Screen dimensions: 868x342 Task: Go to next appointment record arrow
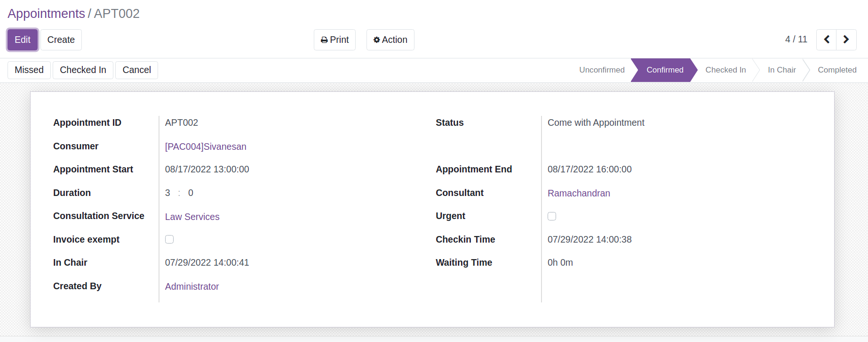pyautogui.click(x=846, y=40)
